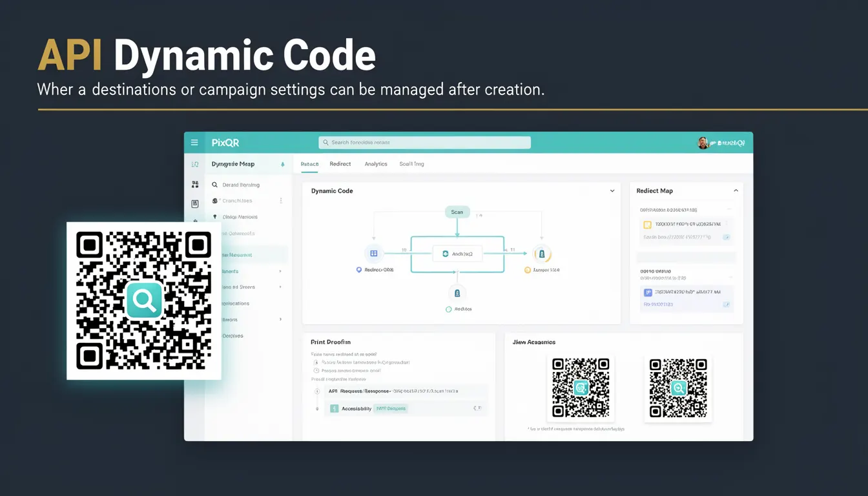
Task: Open the grid icon in the left icon rail
Action: (x=195, y=184)
